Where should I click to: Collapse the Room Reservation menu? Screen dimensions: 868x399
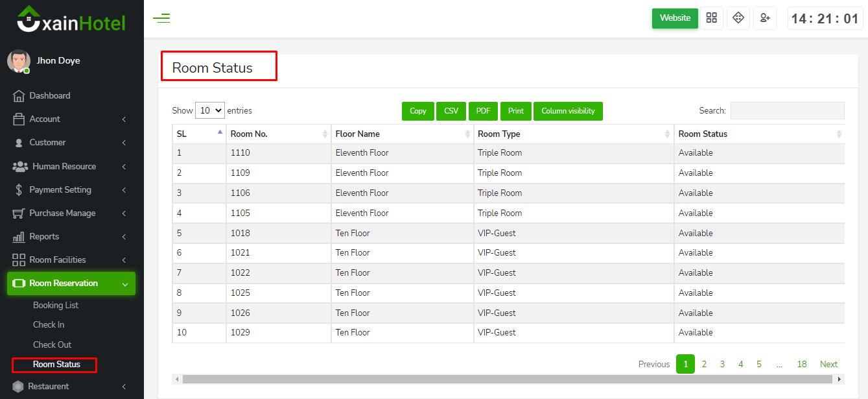point(71,284)
